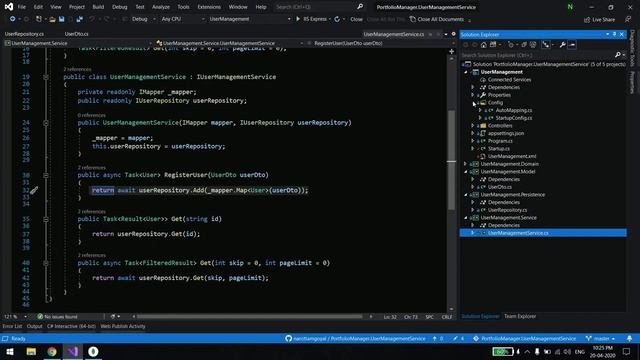Collapse the UserManagement.Model project node
This screenshot has height=360, width=640.
[465, 172]
